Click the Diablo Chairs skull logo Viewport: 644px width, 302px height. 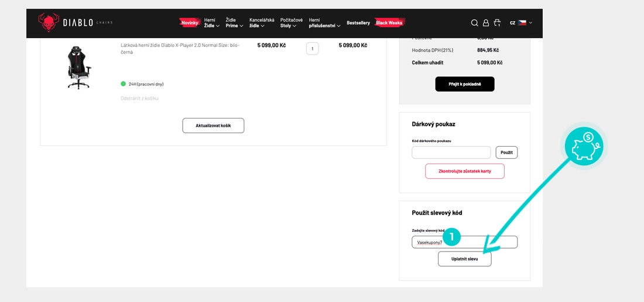[x=49, y=22]
